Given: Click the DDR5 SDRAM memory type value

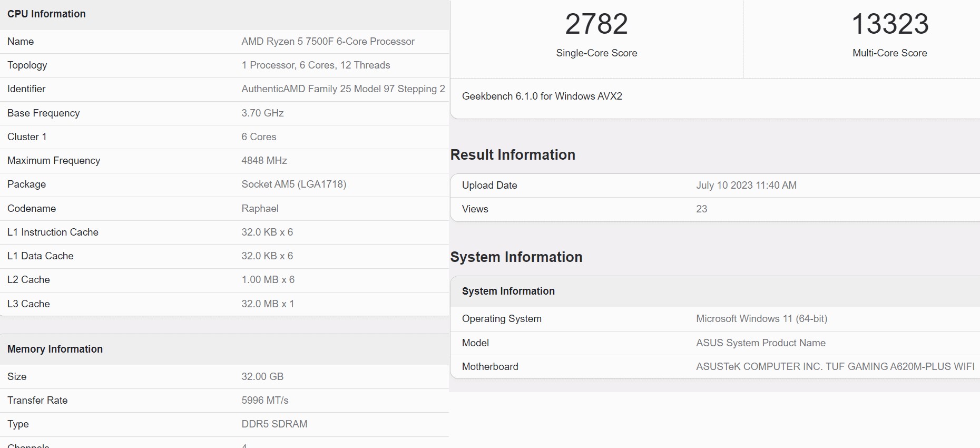Looking at the screenshot, I should coord(274,424).
